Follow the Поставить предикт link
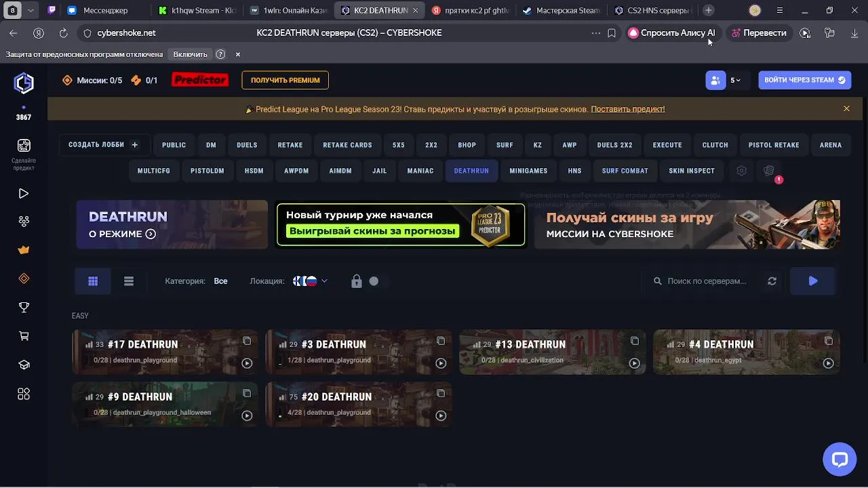 click(628, 108)
